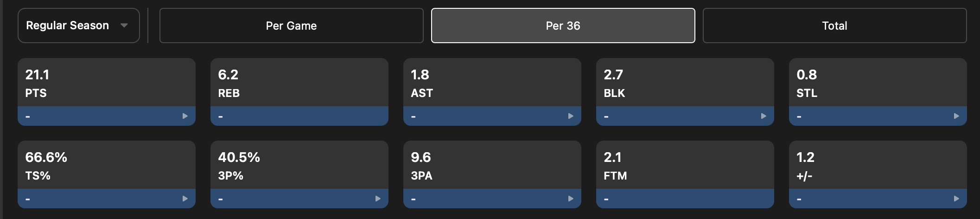Switch to the Total stats tab
This screenshot has width=980, height=219.
[x=834, y=26]
